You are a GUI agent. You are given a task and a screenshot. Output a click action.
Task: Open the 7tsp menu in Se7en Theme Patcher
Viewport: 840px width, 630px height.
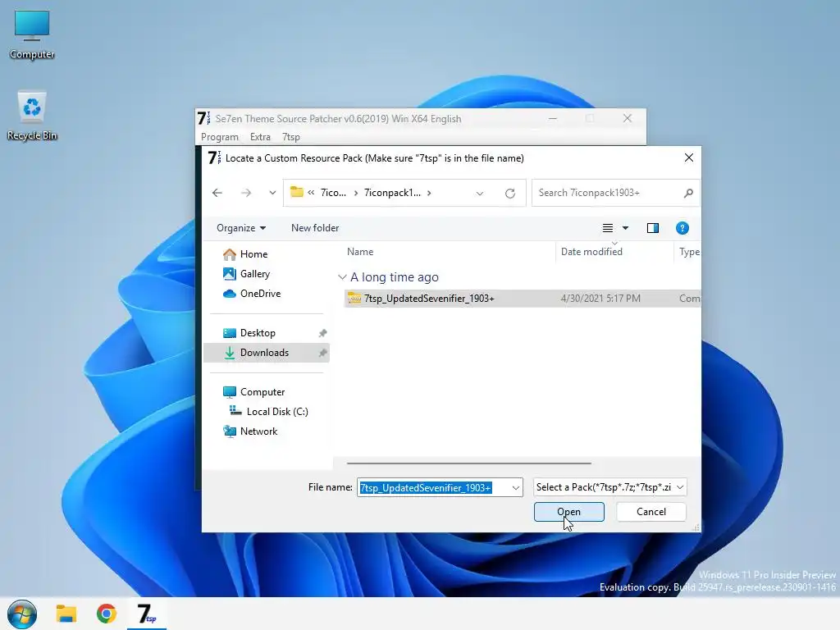pyautogui.click(x=291, y=137)
